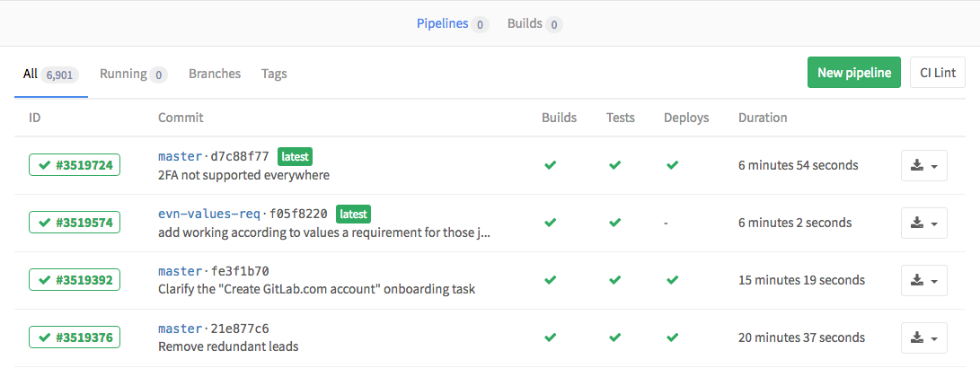Open the CI Lint tool
980x368 pixels.
937,73
